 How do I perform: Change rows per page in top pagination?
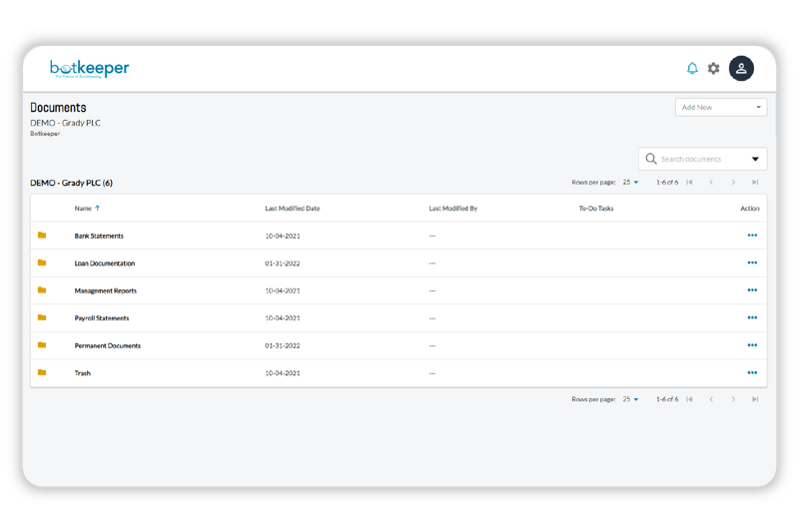coord(630,183)
